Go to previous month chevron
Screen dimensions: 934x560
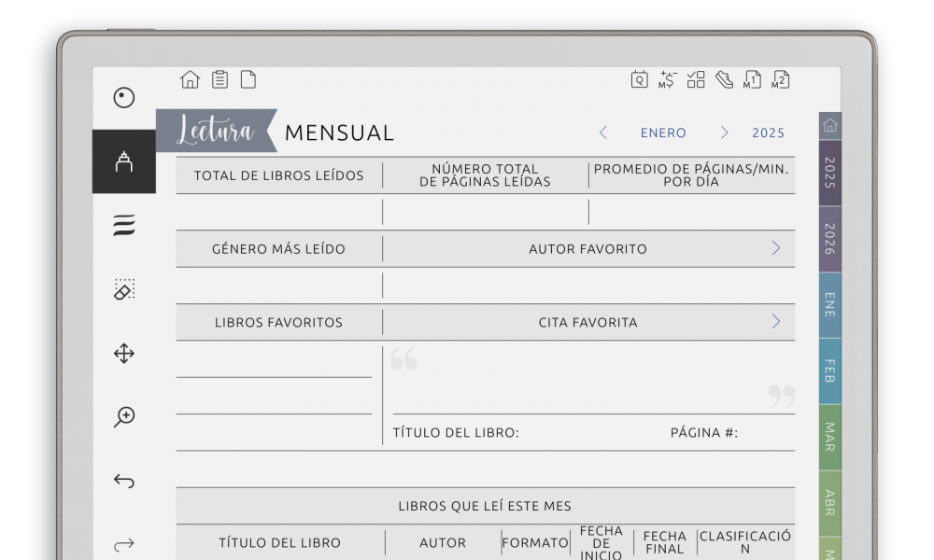click(x=602, y=133)
